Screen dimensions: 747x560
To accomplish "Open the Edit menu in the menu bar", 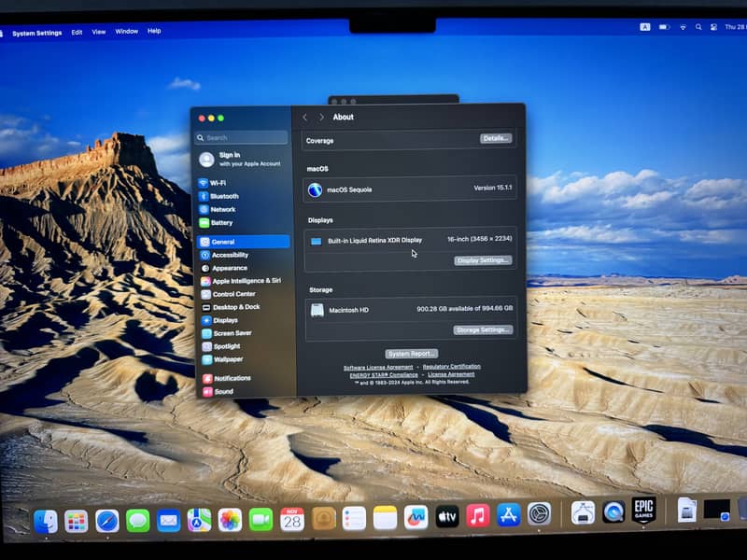I will point(77,32).
